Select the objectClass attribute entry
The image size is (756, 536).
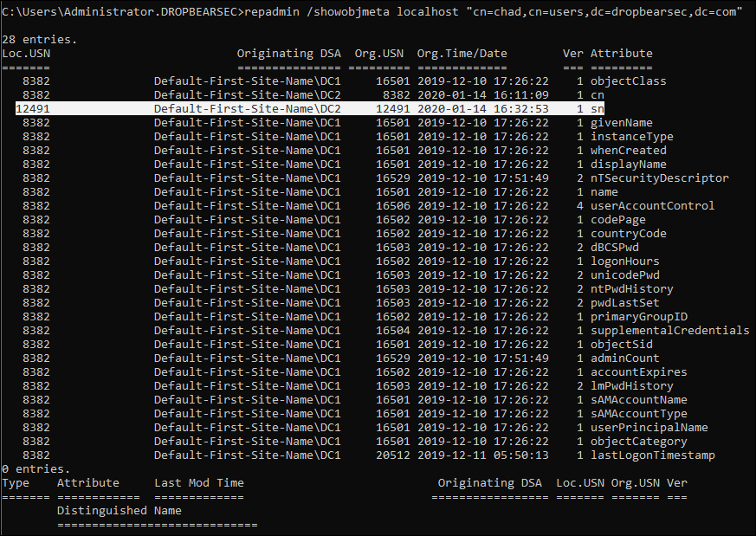coord(628,81)
